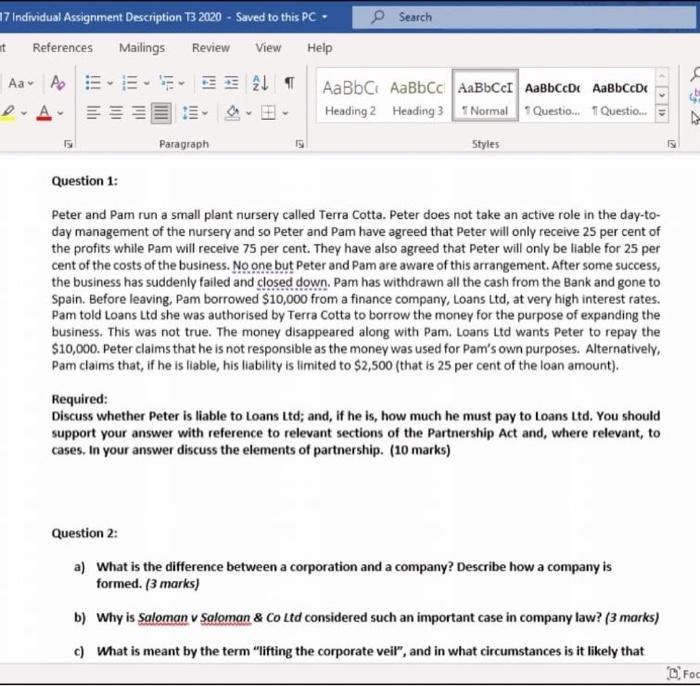Open the Numbering dropdown arrow

point(146,83)
